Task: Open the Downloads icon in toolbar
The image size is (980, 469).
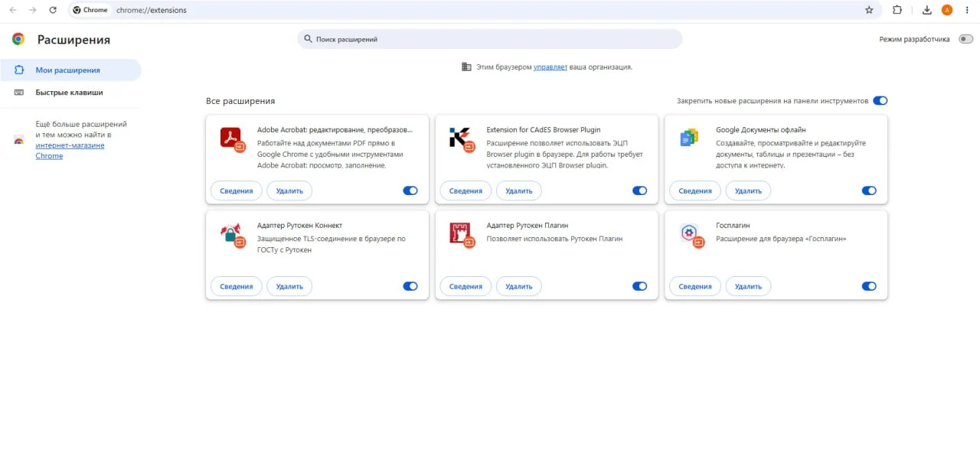Action: (927, 10)
